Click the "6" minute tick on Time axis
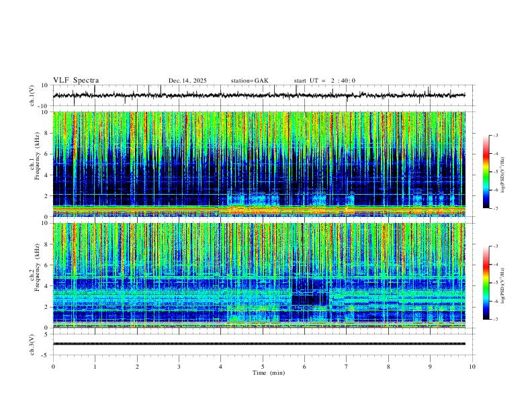532x411 pixels. [x=305, y=367]
